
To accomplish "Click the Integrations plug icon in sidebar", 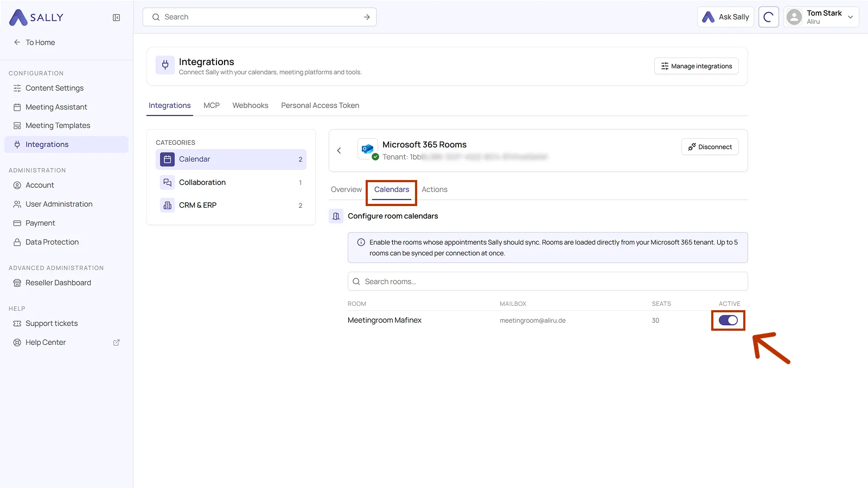I will pos(17,144).
